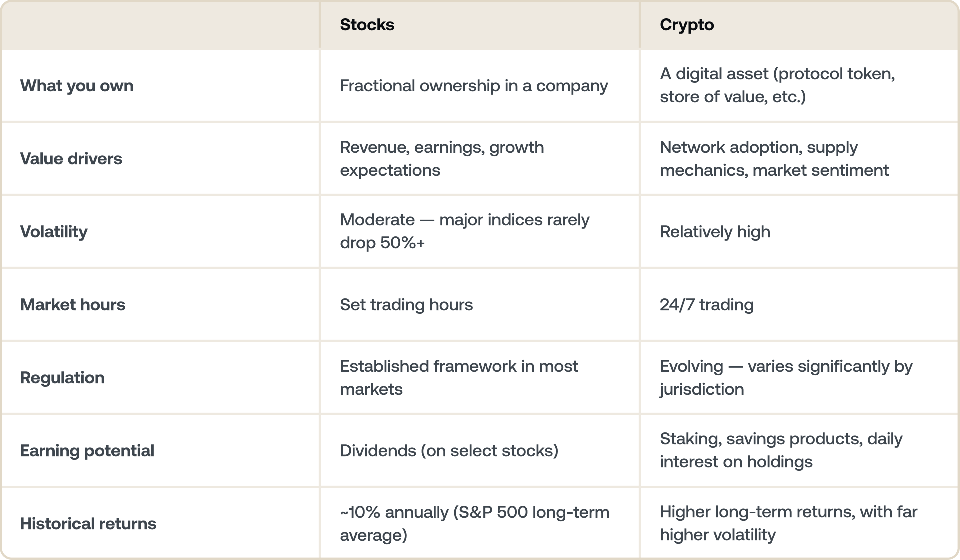
Task: Click Fractional ownership in a company cell
Action: 474,86
